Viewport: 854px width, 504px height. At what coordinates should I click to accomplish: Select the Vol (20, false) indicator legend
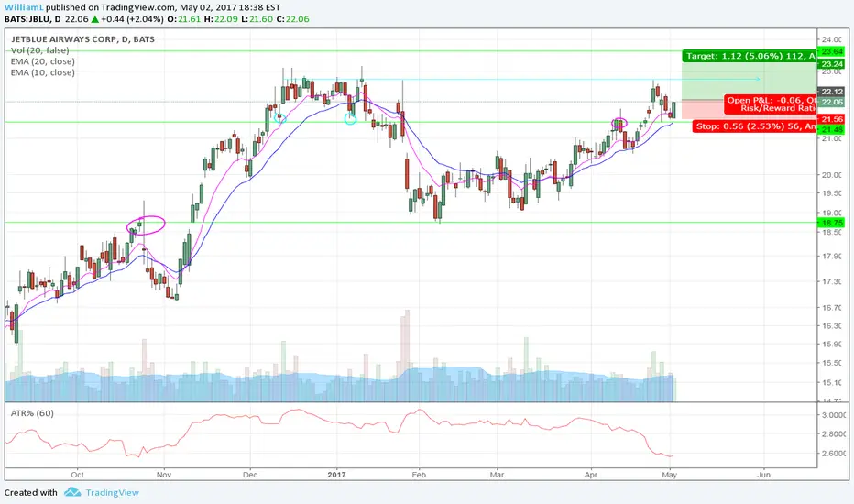click(39, 50)
